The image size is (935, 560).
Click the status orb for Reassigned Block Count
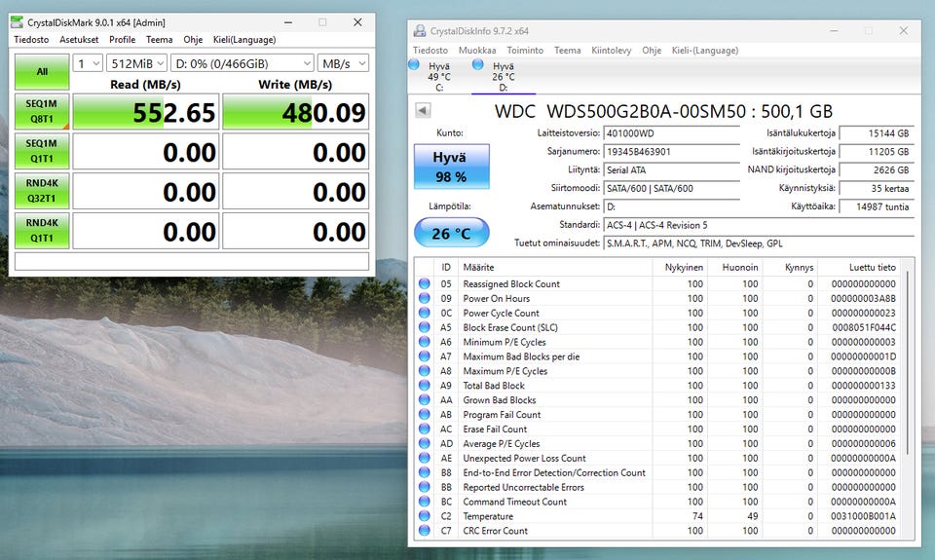[x=424, y=283]
